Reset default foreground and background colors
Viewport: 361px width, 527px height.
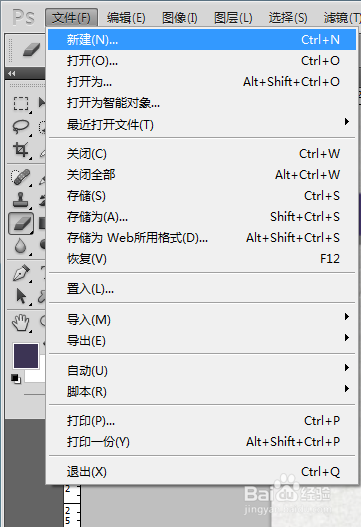(x=15, y=378)
